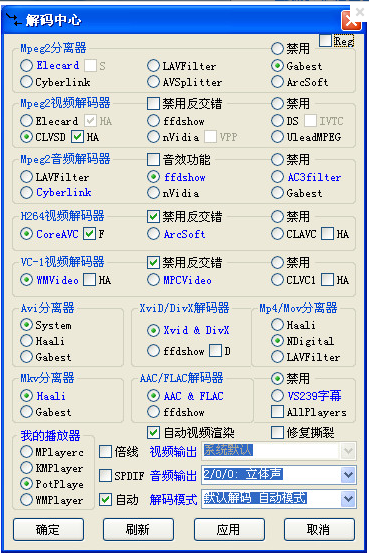Select Elecard as Mpeg2 splitter

pos(27,65)
